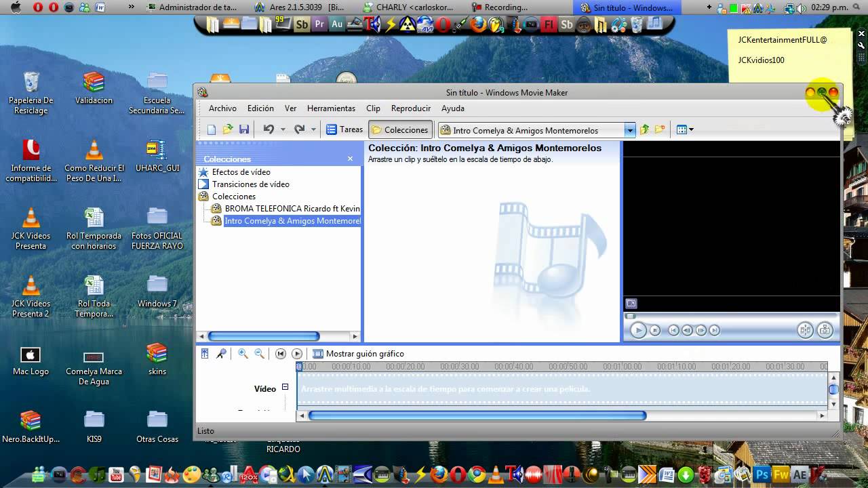Create a new project with the blank page icon
This screenshot has height=488, width=868.
click(x=212, y=129)
